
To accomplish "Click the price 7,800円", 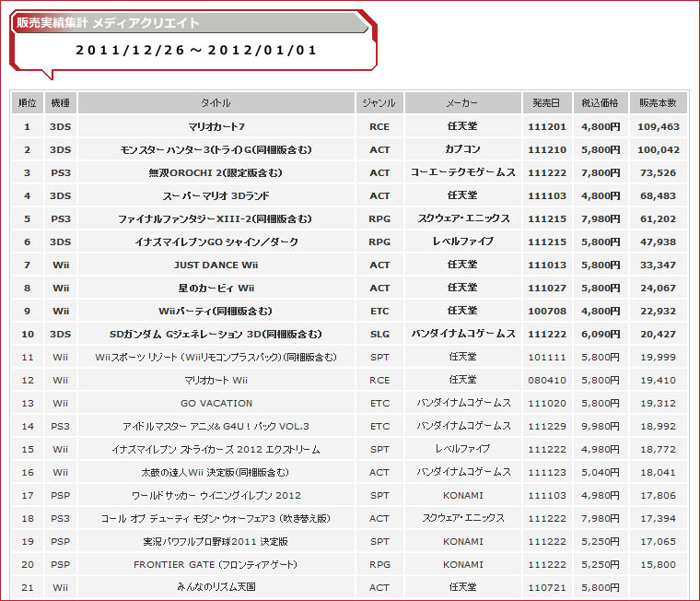I will 601,173.
